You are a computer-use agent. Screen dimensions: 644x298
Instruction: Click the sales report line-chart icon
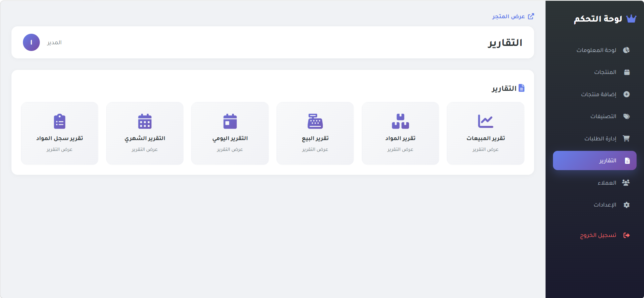[486, 121]
